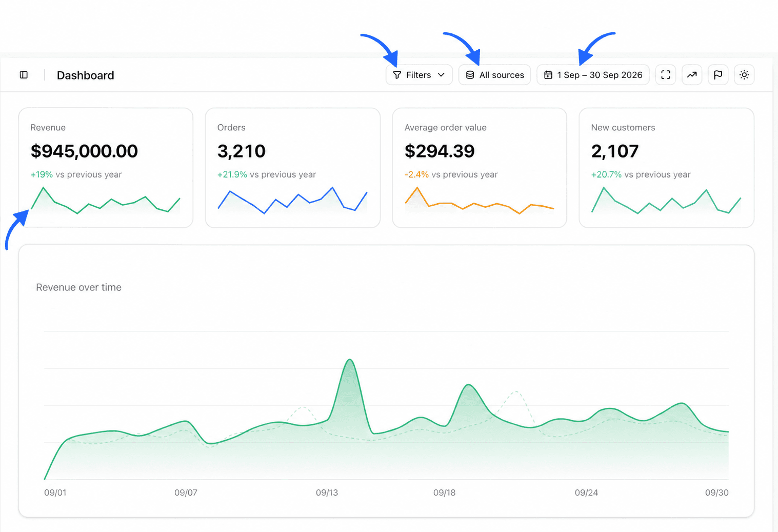Open the 1 Sep – 30 Sep 2026 date picker
Screen dimensions: 778x532
(x=593, y=75)
